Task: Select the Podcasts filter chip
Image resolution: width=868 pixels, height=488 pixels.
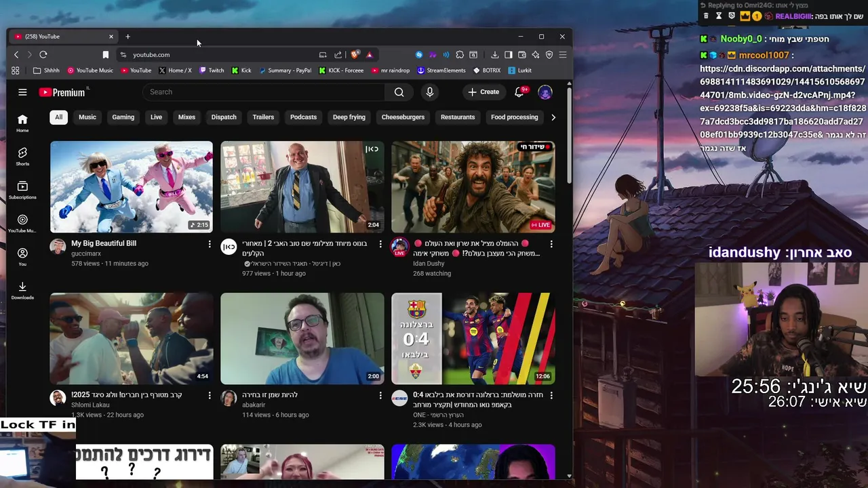Action: 303,117
